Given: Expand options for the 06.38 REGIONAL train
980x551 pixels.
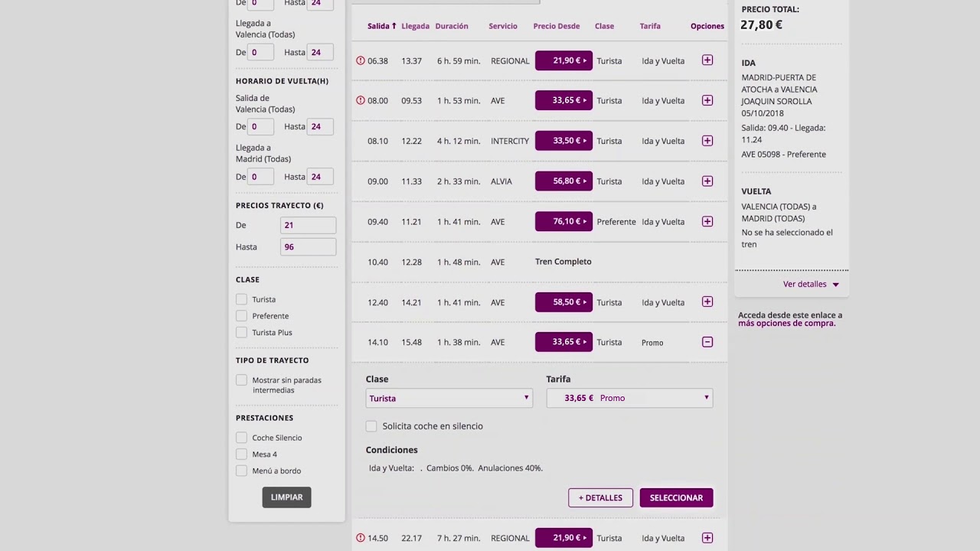Looking at the screenshot, I should coord(707,60).
